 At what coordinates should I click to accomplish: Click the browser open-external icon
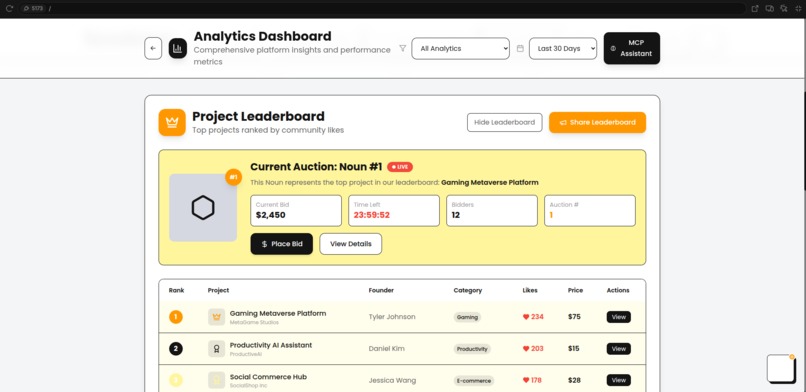click(x=755, y=8)
